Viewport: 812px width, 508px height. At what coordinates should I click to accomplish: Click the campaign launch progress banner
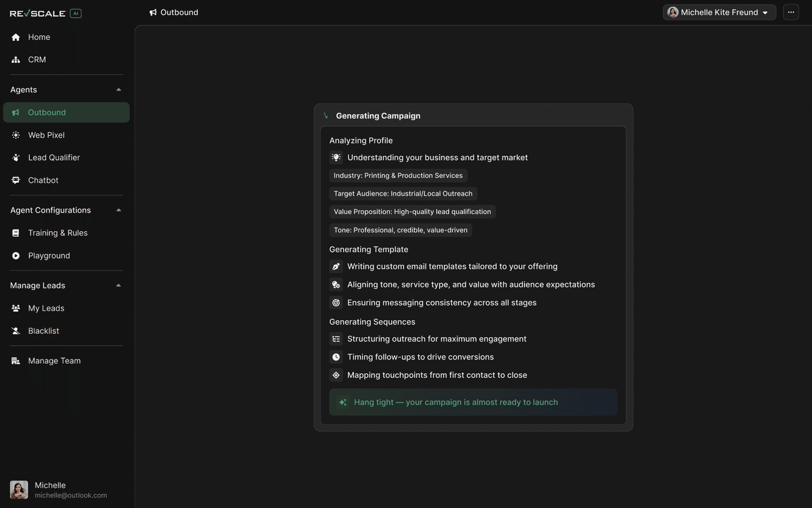point(473,402)
